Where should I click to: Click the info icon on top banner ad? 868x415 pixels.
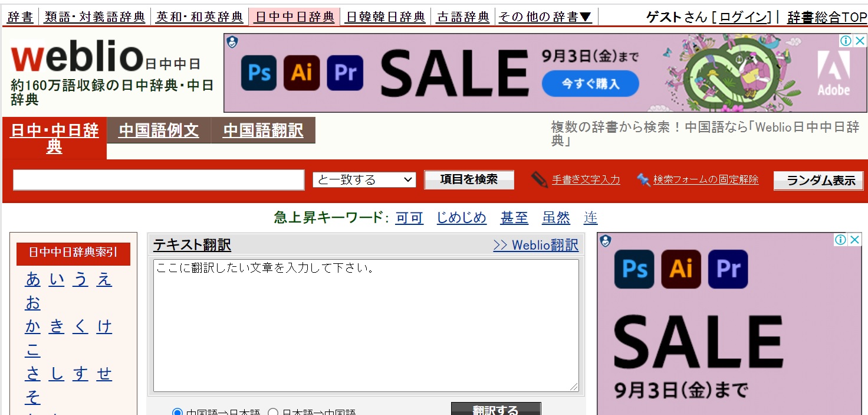[x=846, y=41]
